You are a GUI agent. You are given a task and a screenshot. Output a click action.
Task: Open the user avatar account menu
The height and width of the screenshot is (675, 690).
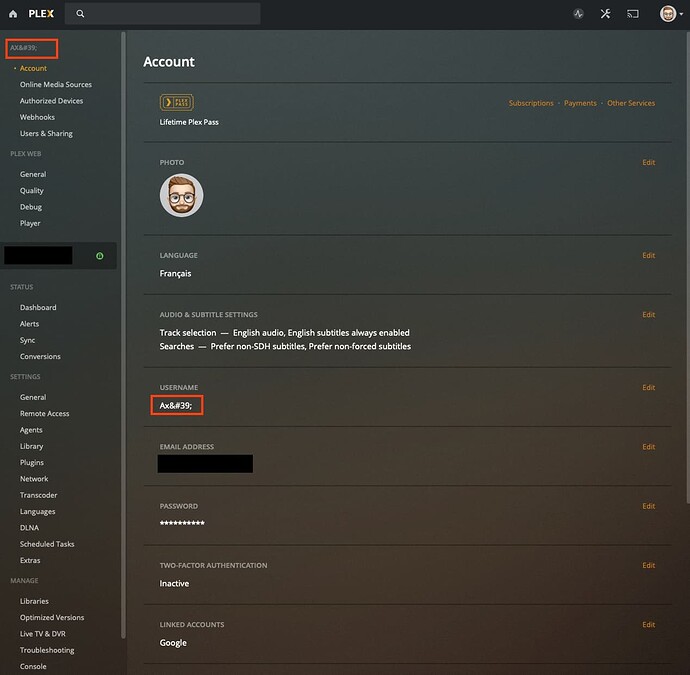[669, 14]
